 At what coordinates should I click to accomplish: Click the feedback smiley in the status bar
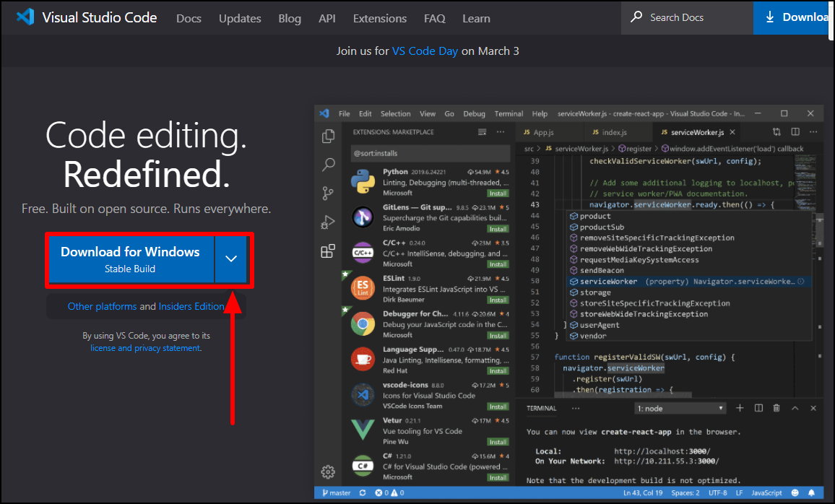click(795, 493)
